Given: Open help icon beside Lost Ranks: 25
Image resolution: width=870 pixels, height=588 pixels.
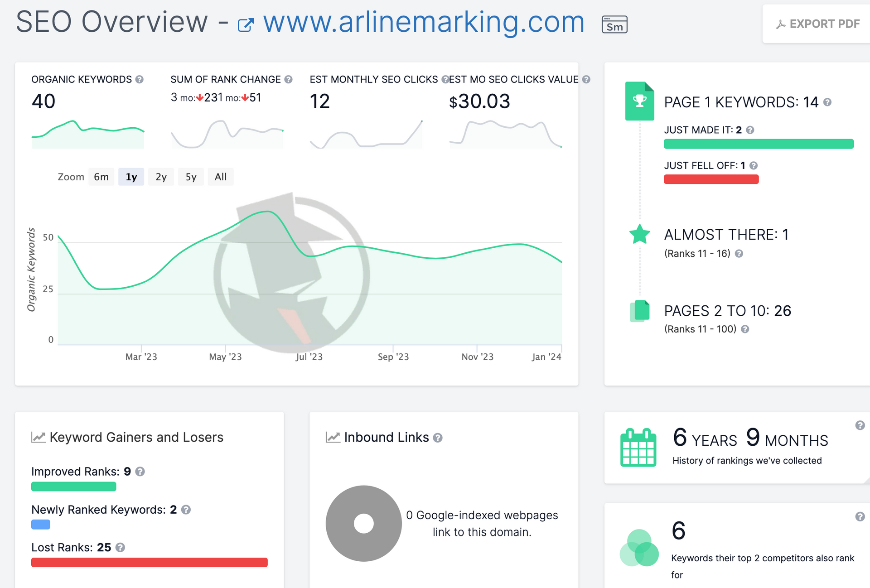Looking at the screenshot, I should coord(120,547).
